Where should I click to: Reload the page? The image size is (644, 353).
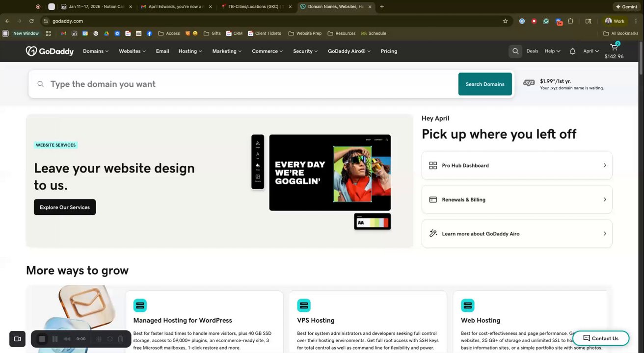click(x=31, y=21)
